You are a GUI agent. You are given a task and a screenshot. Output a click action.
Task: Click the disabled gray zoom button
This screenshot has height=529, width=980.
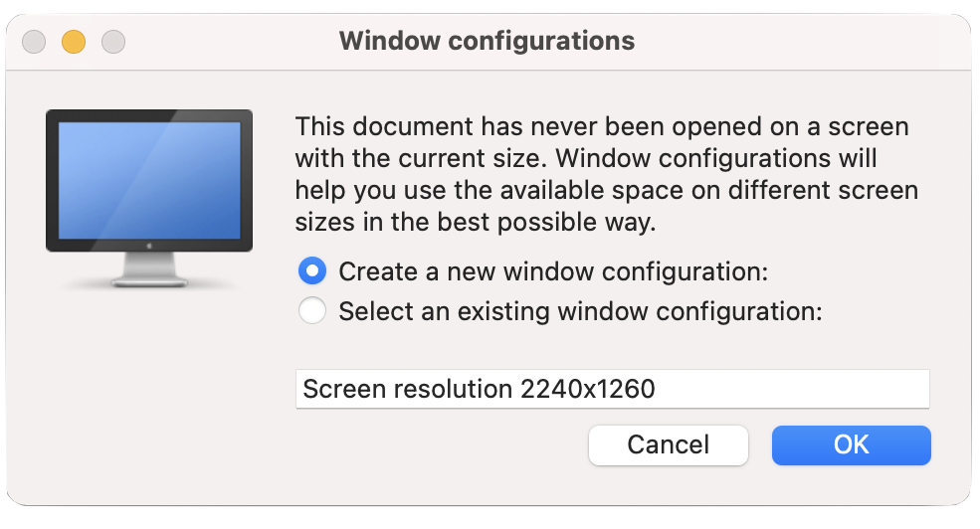[x=113, y=42]
